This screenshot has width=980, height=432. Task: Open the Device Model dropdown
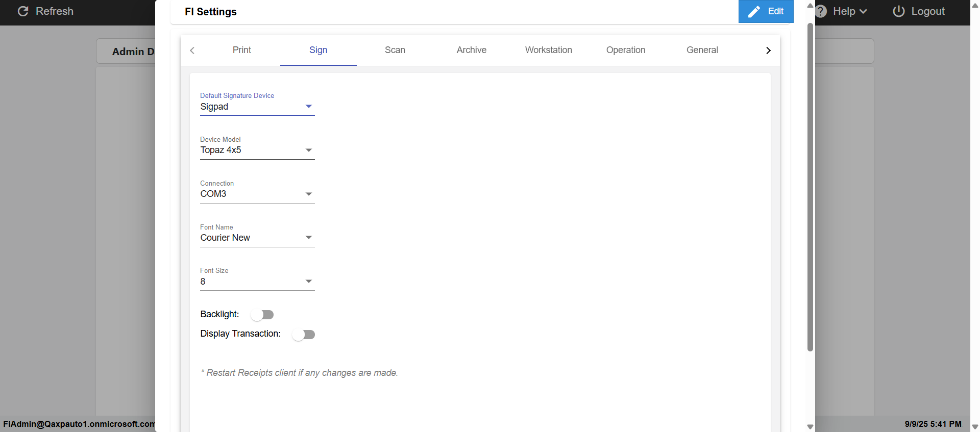(x=257, y=150)
